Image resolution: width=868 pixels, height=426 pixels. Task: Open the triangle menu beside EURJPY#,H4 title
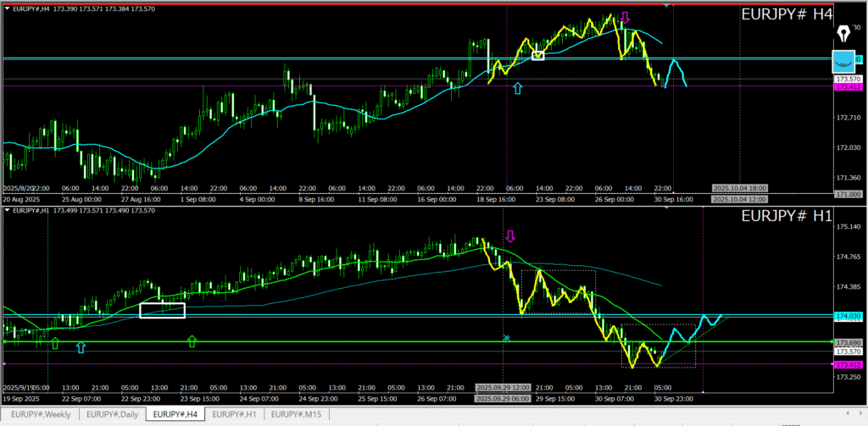click(6, 7)
